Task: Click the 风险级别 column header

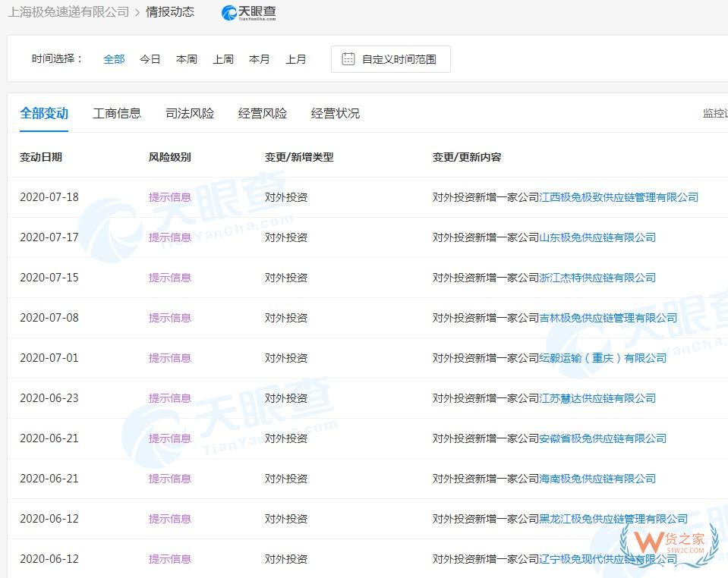Action: pyautogui.click(x=169, y=157)
